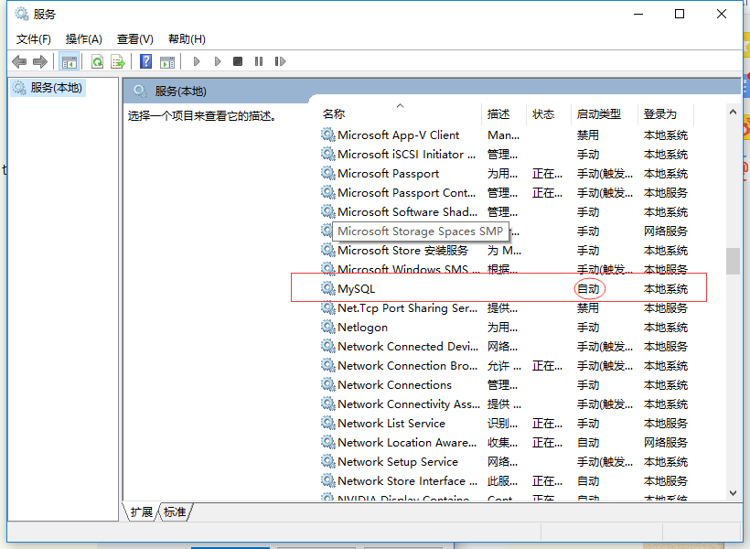The image size is (750, 549).
Task: Open Help via the blue question mark icon
Action: pyautogui.click(x=146, y=62)
